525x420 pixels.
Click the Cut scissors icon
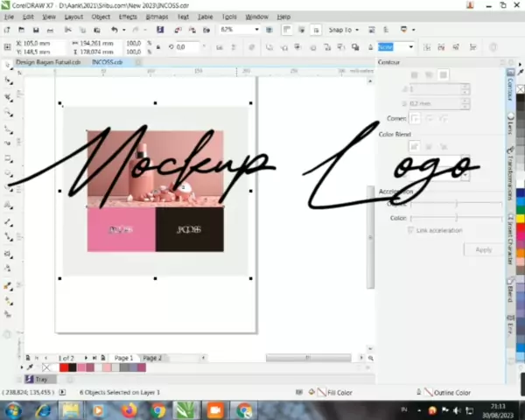click(66, 30)
